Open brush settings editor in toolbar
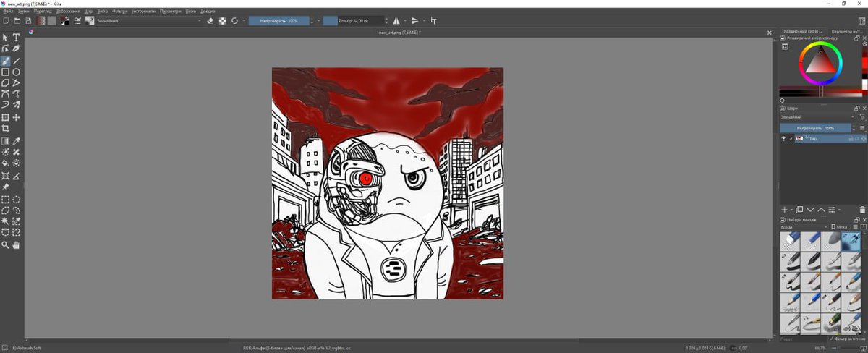 [x=77, y=21]
